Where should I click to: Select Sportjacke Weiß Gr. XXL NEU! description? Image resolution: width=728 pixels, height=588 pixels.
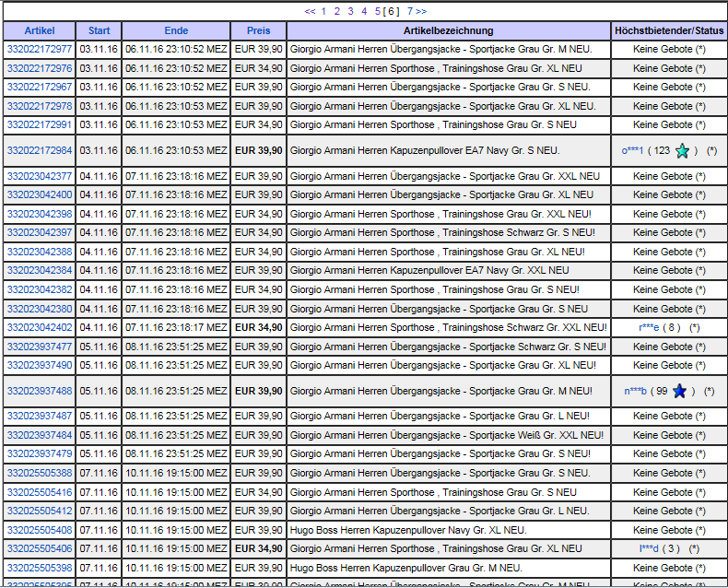(447, 435)
